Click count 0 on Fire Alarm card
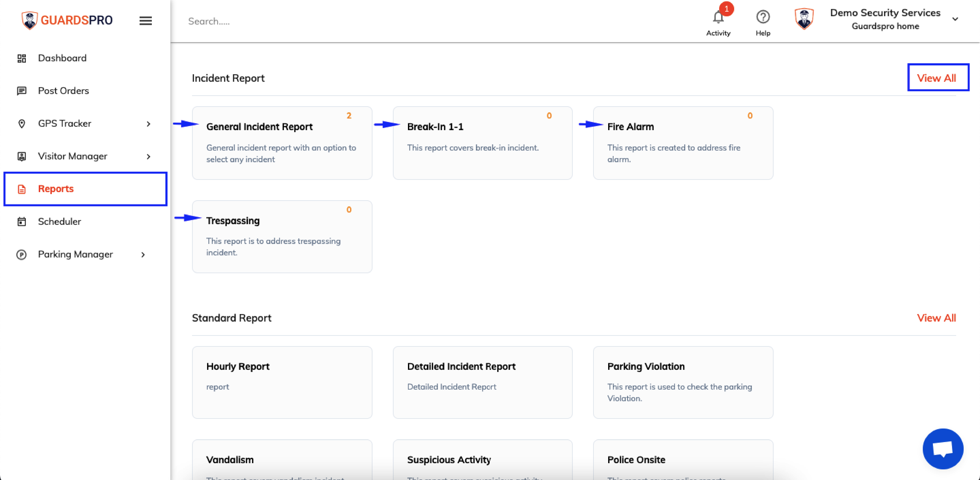This screenshot has width=980, height=480. (x=750, y=116)
